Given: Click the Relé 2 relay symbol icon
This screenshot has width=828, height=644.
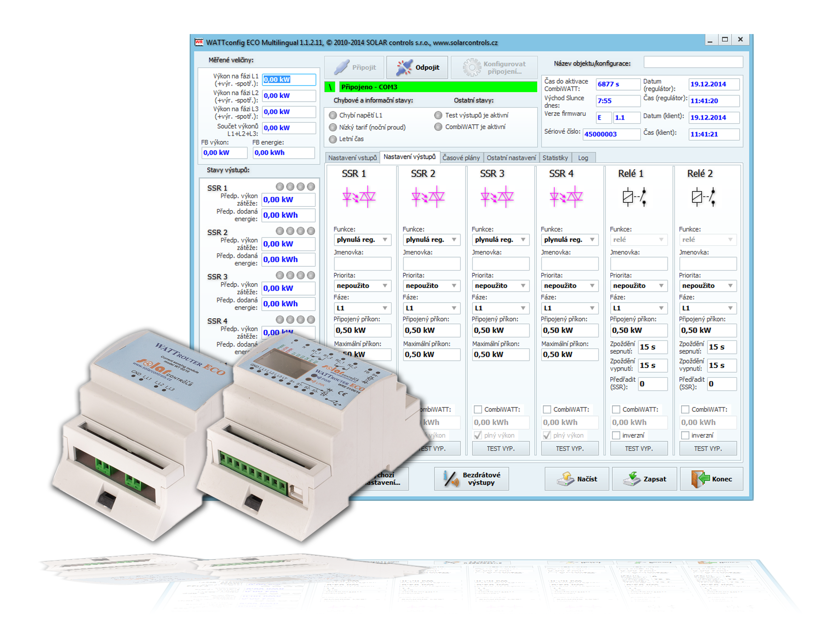Looking at the screenshot, I should [704, 197].
